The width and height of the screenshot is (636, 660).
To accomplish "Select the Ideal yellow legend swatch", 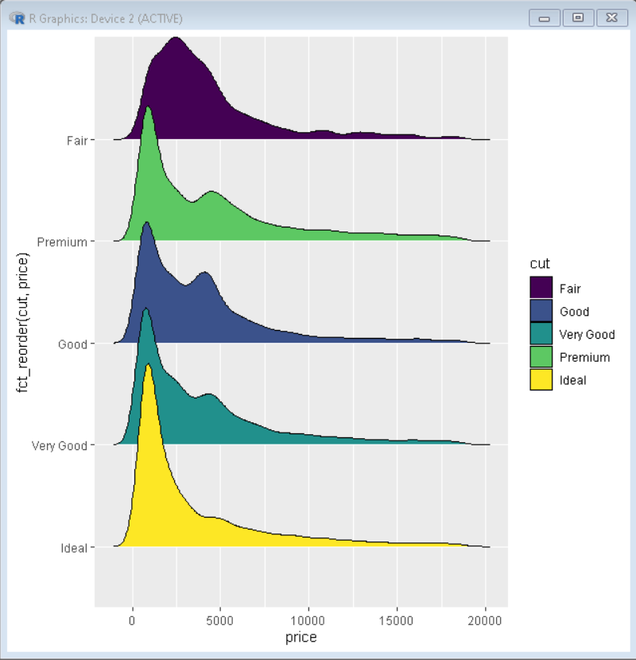I will click(x=541, y=380).
